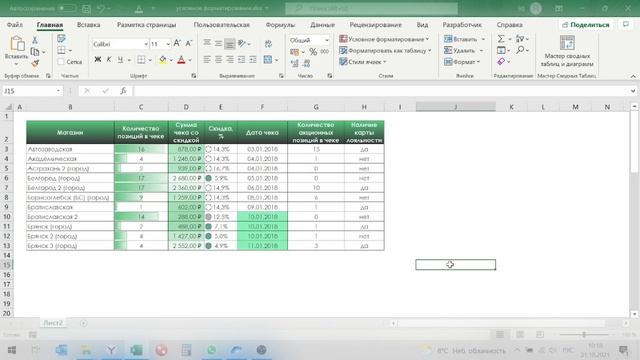Click the red font color icon
640x360 pixels.
click(182, 60)
